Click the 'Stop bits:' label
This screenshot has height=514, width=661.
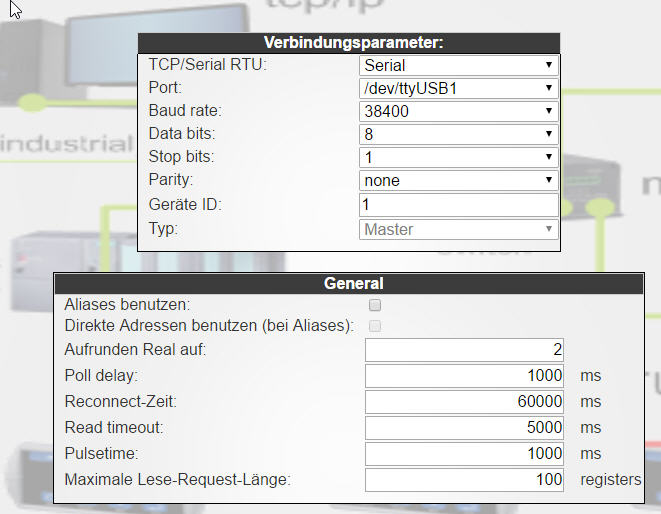(x=181, y=156)
